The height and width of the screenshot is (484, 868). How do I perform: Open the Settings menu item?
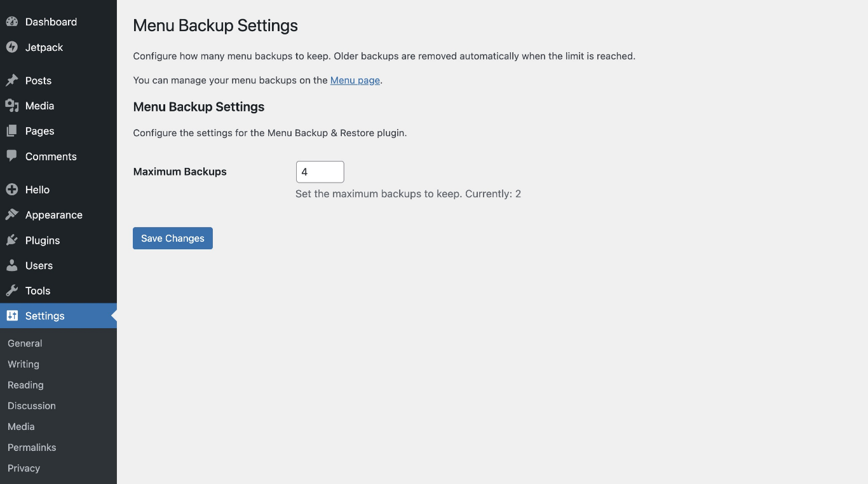[x=44, y=316]
